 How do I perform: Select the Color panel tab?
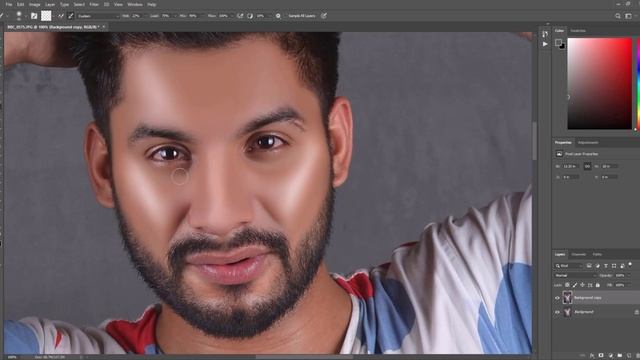tap(559, 31)
